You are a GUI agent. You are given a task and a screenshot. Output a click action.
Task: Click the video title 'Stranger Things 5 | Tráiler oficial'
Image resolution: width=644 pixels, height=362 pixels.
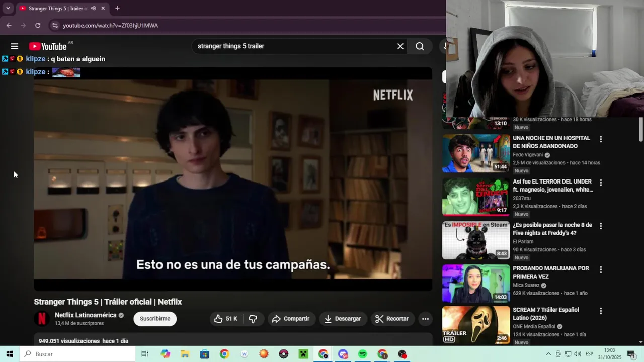point(108,302)
